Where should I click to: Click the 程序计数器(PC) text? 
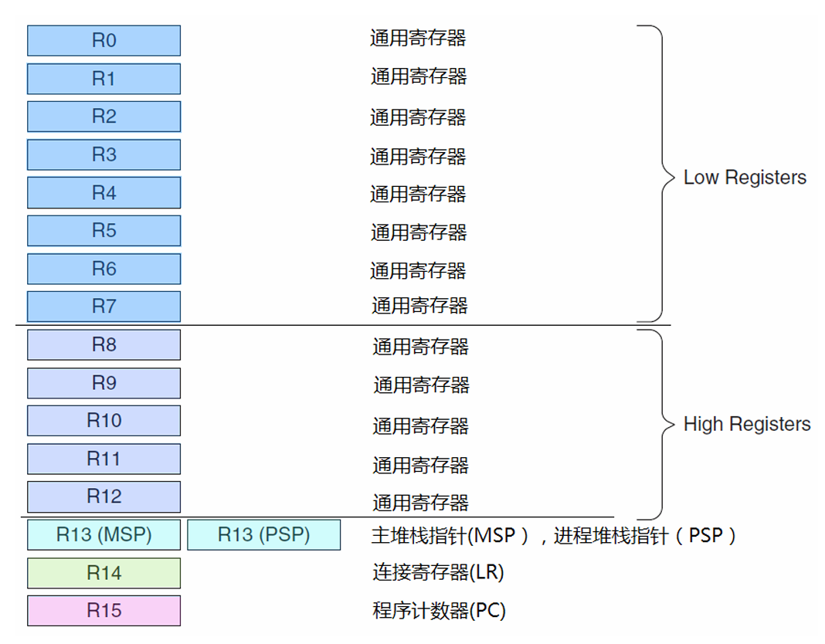click(x=439, y=612)
